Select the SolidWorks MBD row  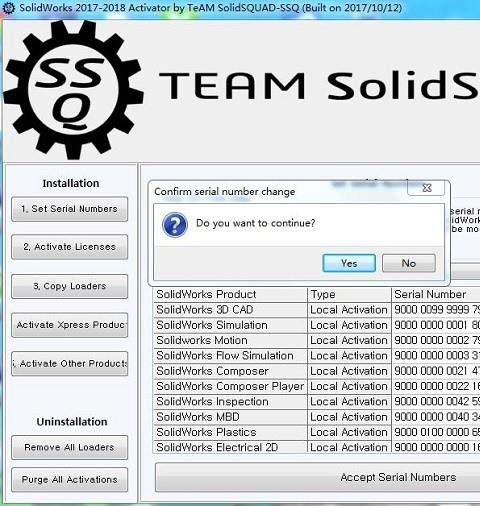pyautogui.click(x=317, y=417)
